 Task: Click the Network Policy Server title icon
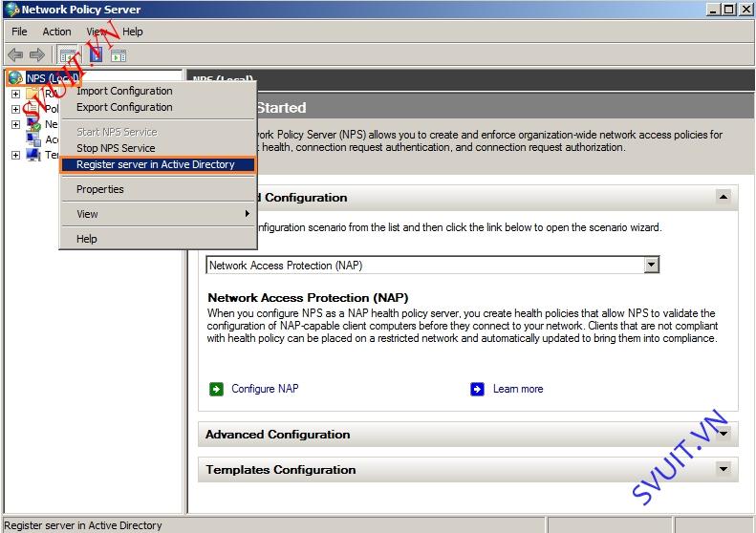(12, 10)
